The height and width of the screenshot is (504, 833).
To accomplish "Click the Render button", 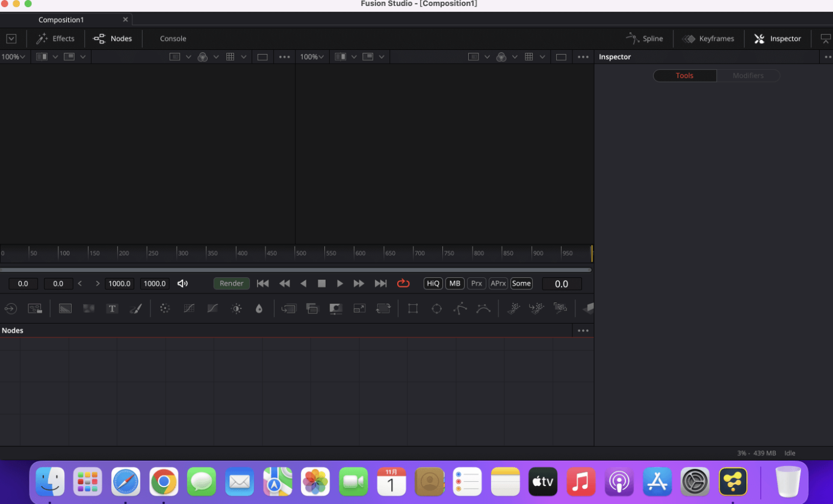I will click(231, 283).
